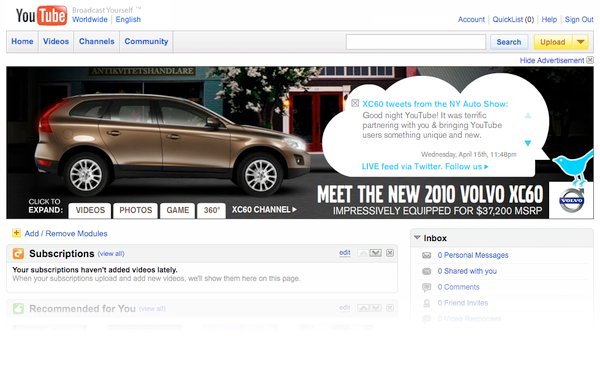Click the Shared with you icon
This screenshot has width=600, height=382.
click(x=426, y=271)
